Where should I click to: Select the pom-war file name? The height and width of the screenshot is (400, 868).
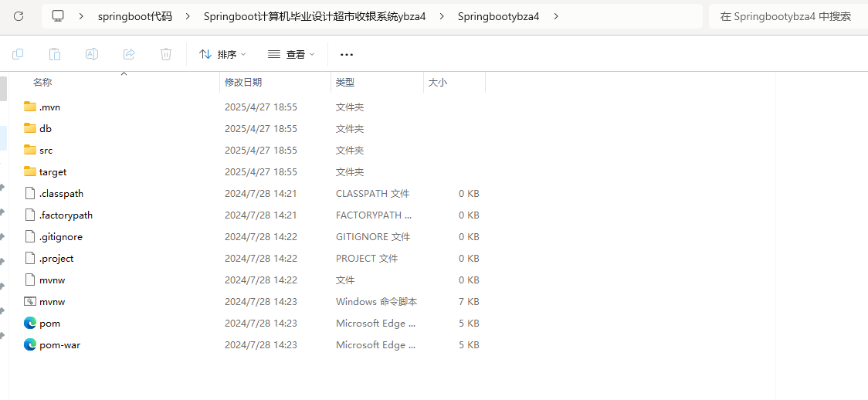(x=59, y=344)
